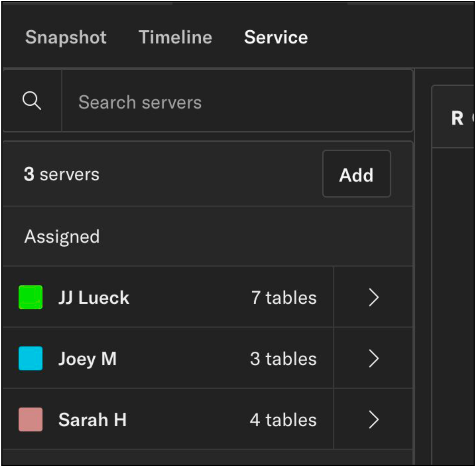Click Sarah H's 4 tables label

tap(283, 419)
